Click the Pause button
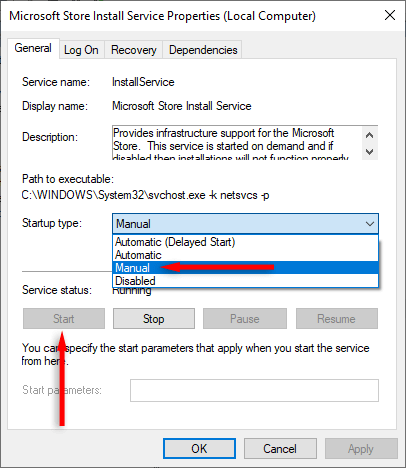Viewport: 406px width, 468px height. [245, 319]
